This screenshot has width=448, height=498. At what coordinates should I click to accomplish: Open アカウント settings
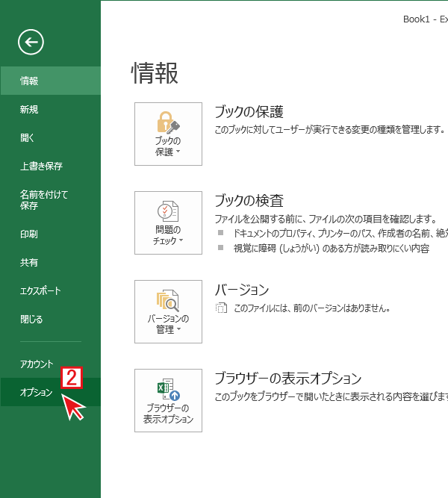pos(51,364)
